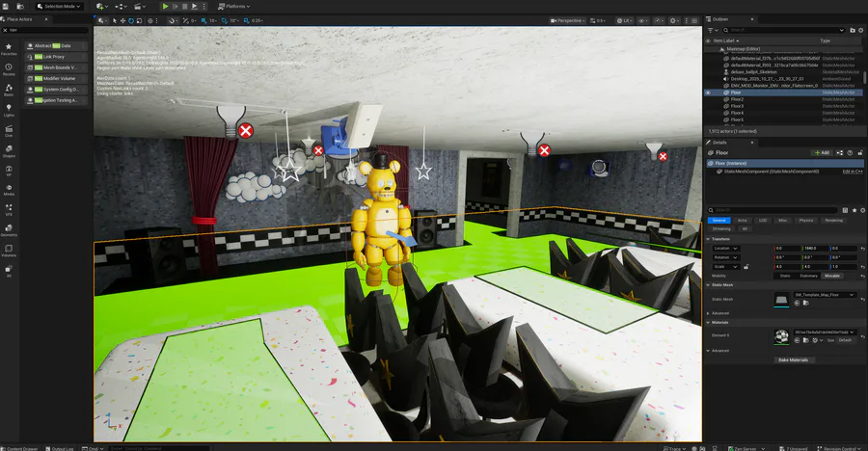Click the Save current level icon
This screenshot has width=868, height=451.
pos(6,6)
